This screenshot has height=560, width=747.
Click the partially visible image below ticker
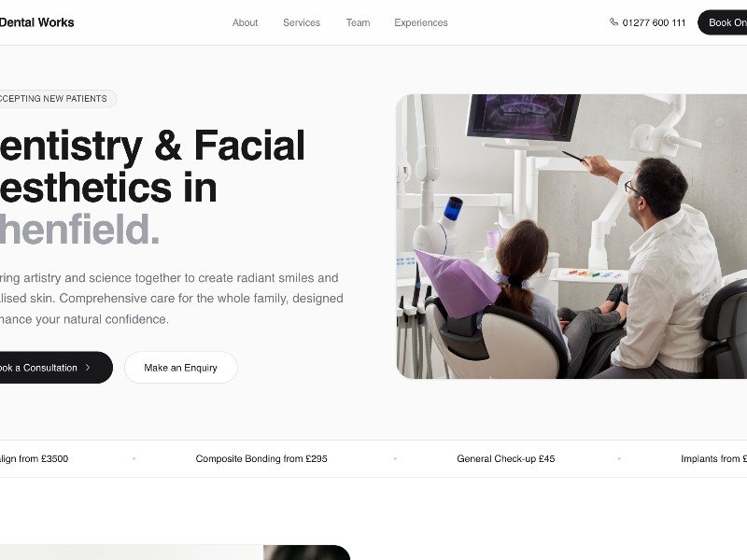(x=175, y=553)
